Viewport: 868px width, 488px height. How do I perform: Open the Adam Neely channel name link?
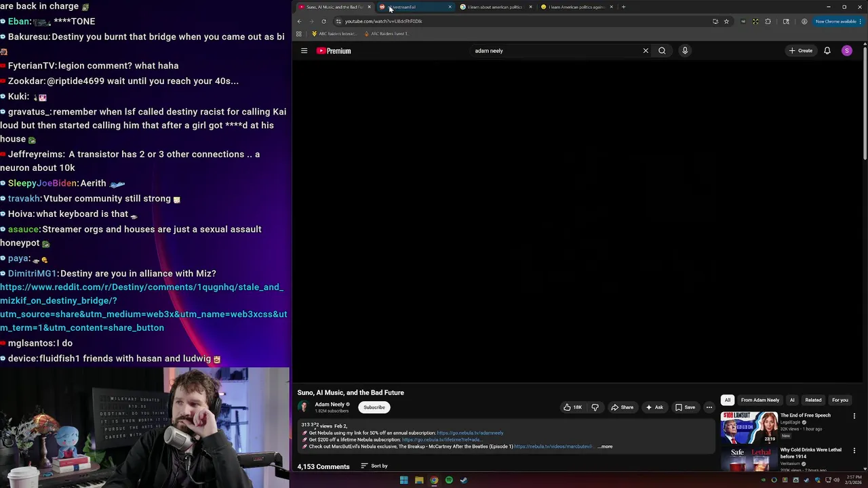click(330, 405)
